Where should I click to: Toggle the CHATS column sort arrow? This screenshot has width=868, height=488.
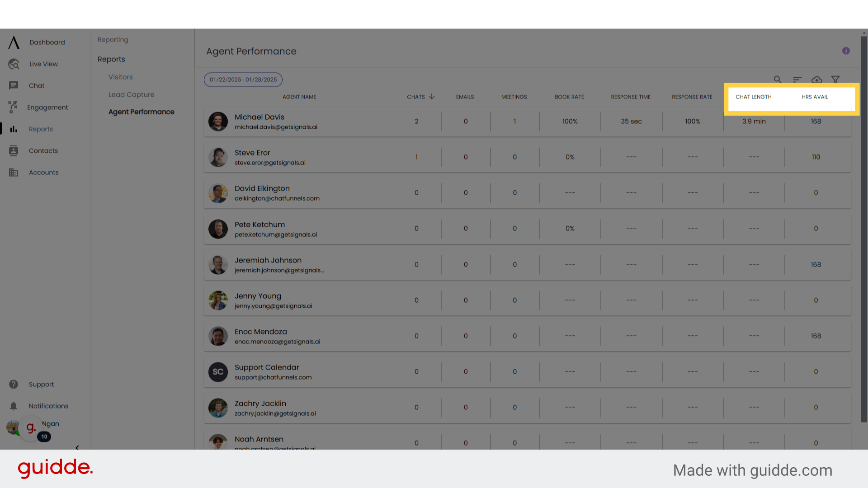[x=432, y=97]
